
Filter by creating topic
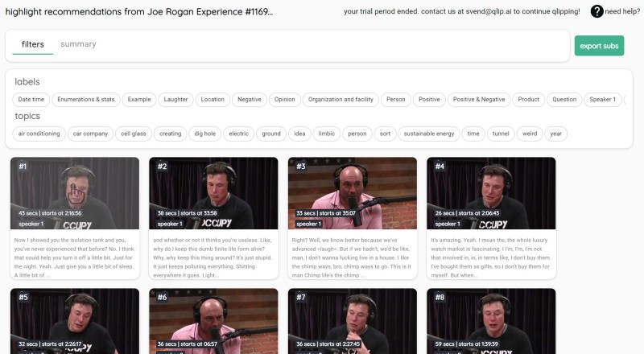pos(171,134)
